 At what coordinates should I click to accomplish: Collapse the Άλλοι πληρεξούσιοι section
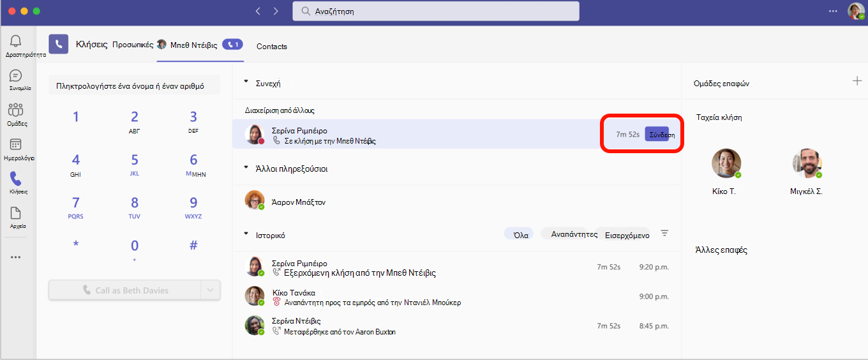click(x=246, y=168)
